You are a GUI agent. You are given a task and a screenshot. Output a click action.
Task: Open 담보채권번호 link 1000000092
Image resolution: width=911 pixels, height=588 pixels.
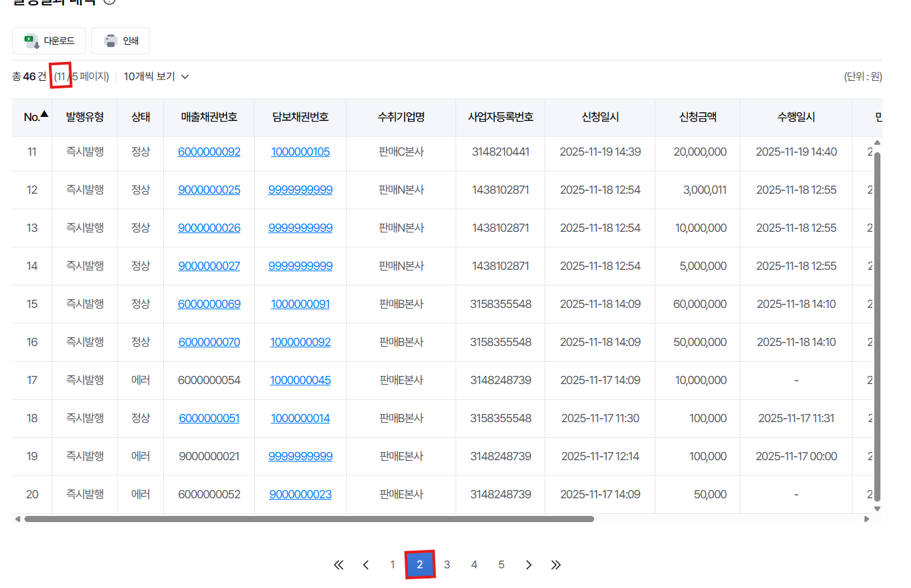coord(300,343)
